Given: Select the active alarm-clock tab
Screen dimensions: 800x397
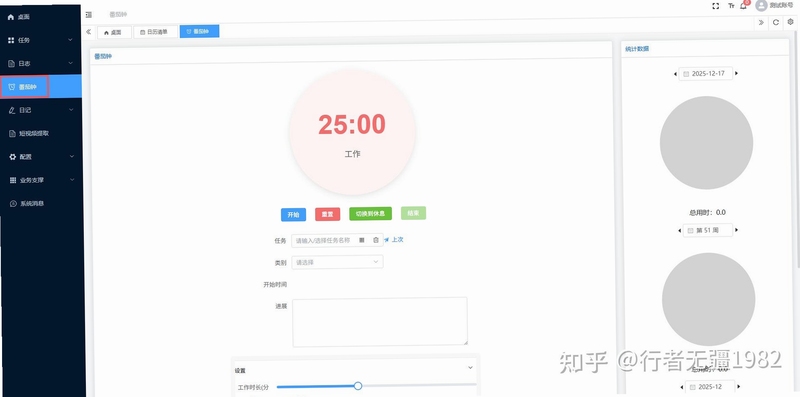Looking at the screenshot, I should (199, 31).
